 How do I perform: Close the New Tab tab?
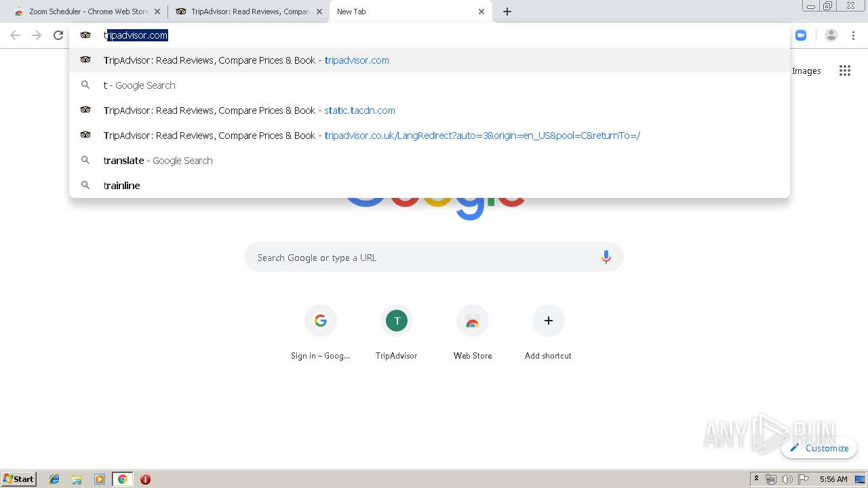click(x=481, y=12)
